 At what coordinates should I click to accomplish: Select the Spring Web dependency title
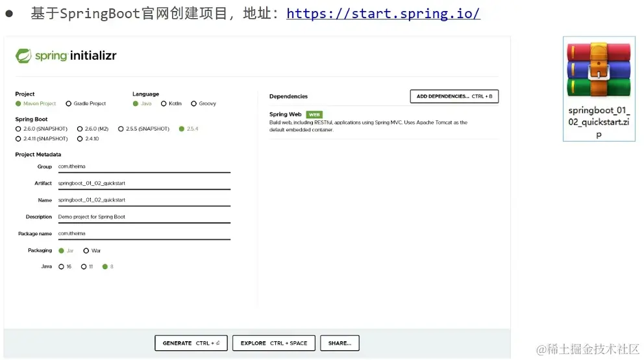coord(286,114)
